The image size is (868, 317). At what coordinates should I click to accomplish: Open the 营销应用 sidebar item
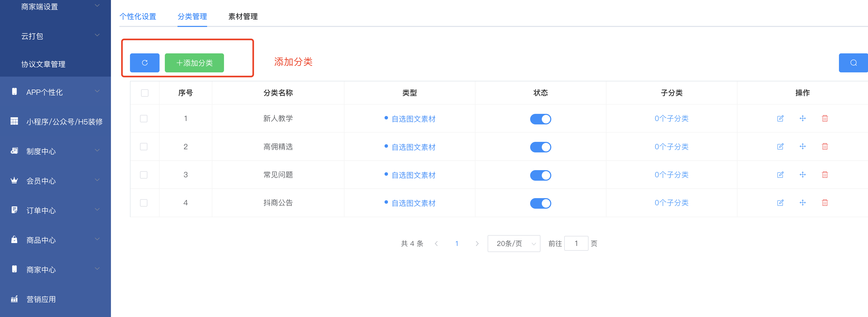[x=41, y=299]
